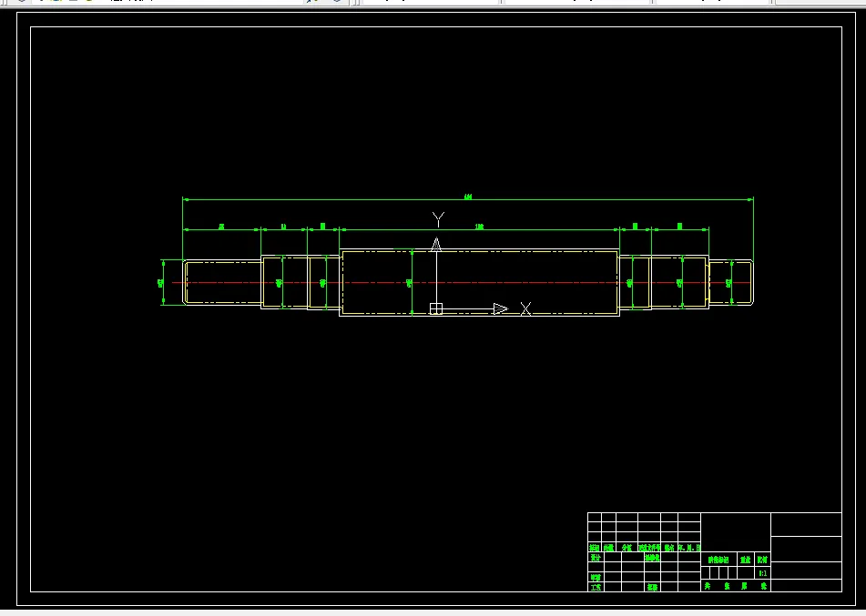This screenshot has width=866, height=616.
Task: Click the 更改文件号 column header in revision table
Action: point(649,548)
